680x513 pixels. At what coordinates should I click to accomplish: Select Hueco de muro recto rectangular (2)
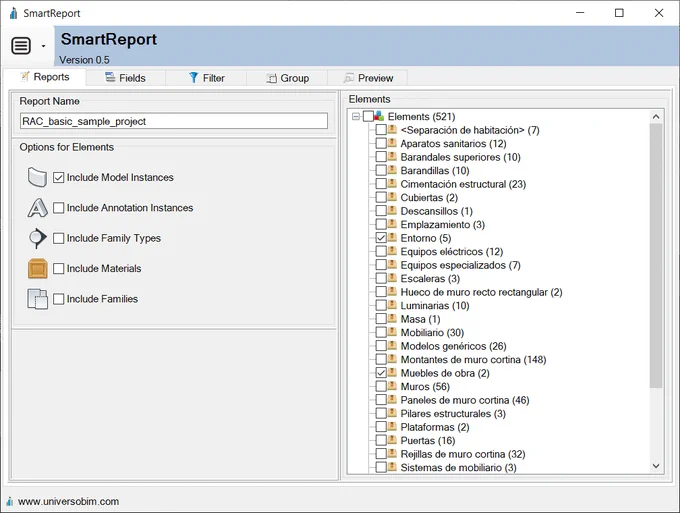(x=481, y=292)
